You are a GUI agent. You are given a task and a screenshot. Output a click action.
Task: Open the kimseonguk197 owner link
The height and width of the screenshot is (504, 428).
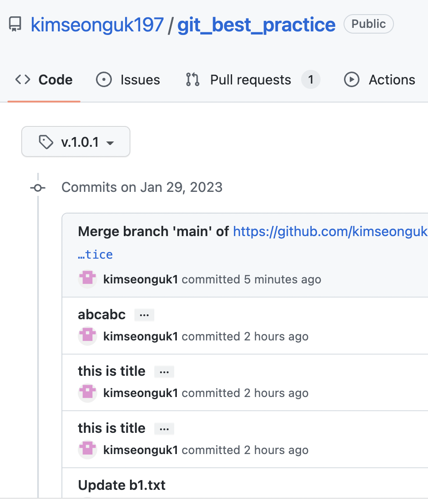point(97,25)
